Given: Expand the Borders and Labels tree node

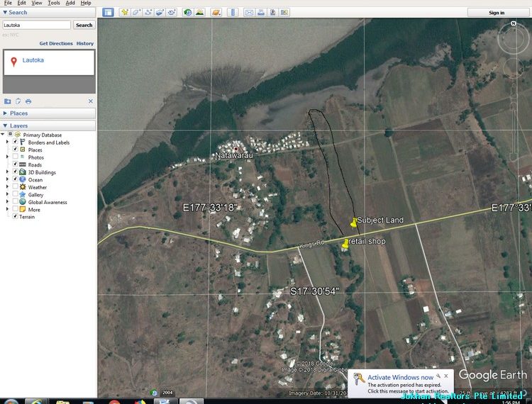Looking at the screenshot, I should point(8,142).
